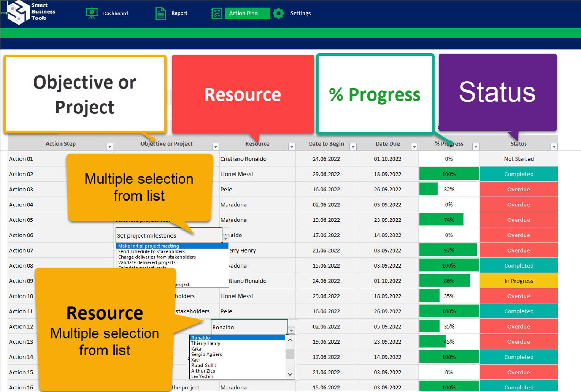Open the Action Step column filter

tap(109, 147)
